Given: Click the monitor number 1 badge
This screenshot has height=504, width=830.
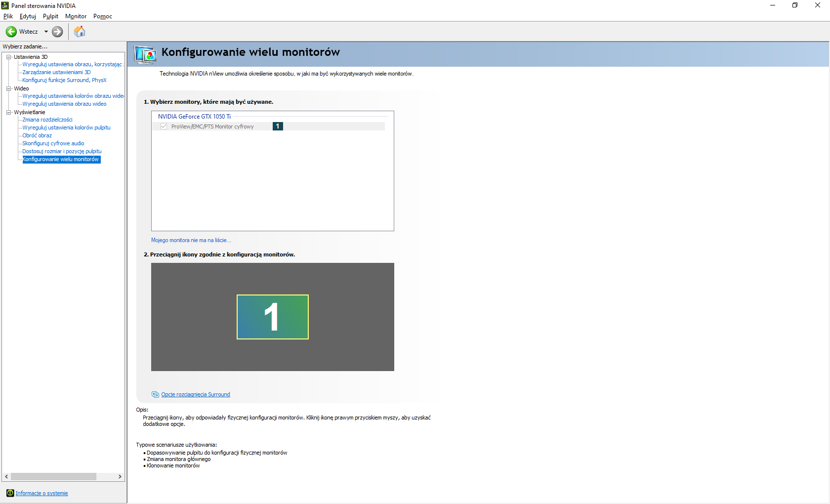Looking at the screenshot, I should tap(278, 126).
